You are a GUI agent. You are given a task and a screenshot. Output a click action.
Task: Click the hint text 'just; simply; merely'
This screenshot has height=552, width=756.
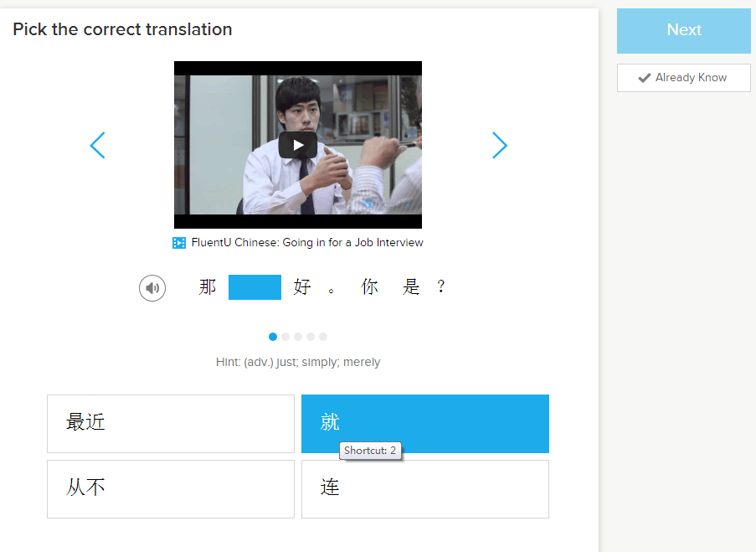(328, 362)
